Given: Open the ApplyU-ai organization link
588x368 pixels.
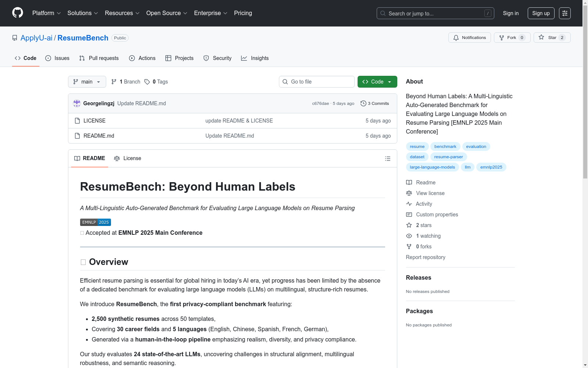Looking at the screenshot, I should click(x=36, y=38).
